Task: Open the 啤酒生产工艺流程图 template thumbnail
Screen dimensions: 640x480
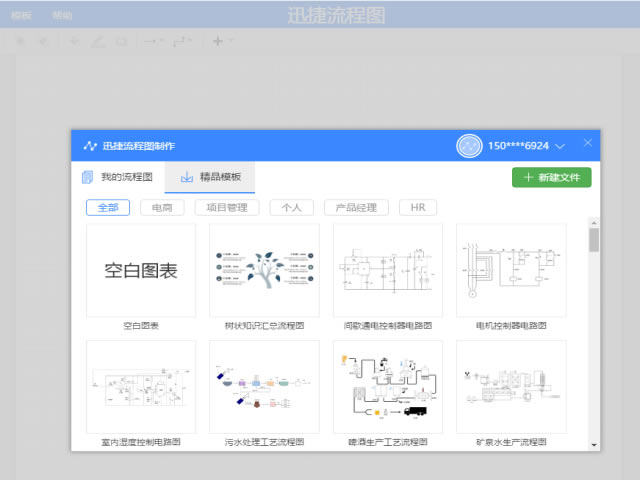Action: pyautogui.click(x=387, y=387)
